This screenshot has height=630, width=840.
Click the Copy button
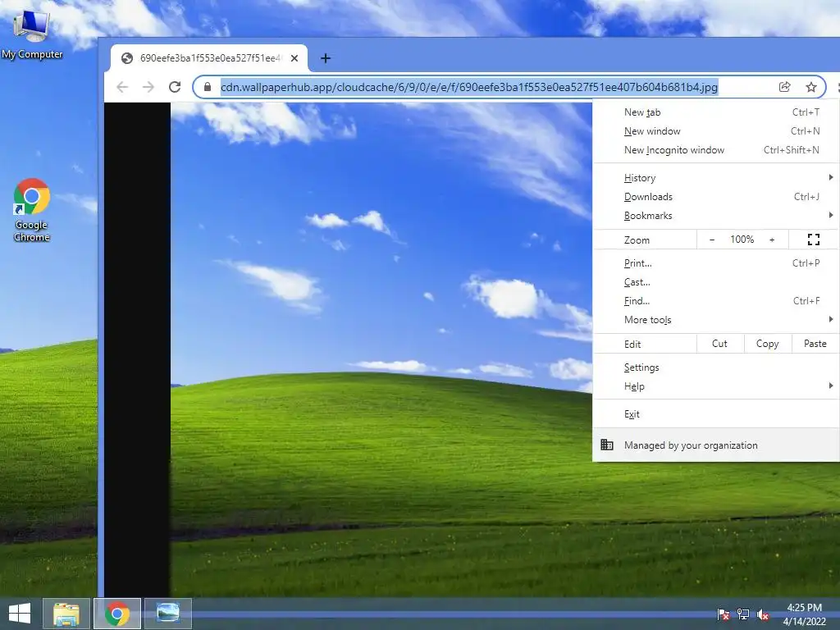tap(768, 344)
